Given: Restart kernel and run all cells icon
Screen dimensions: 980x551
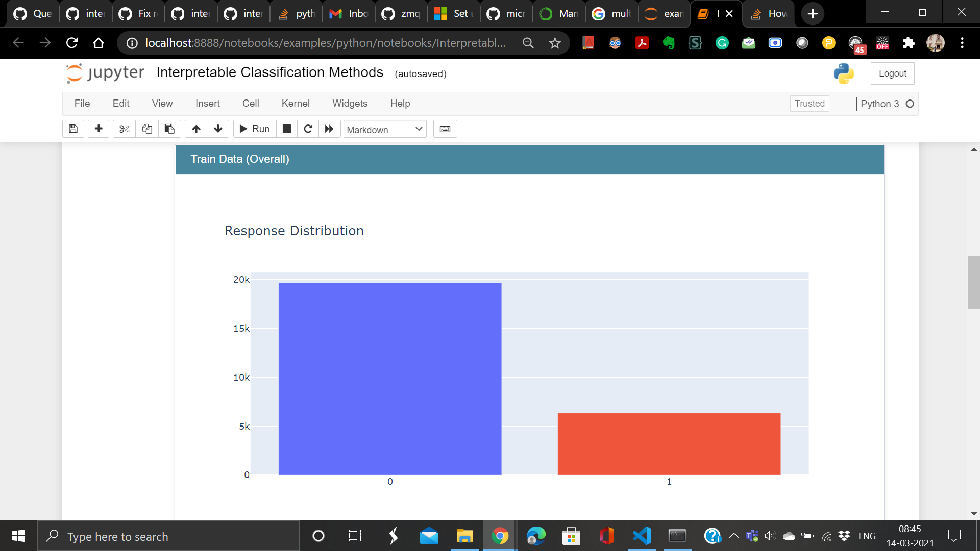Looking at the screenshot, I should [x=329, y=129].
